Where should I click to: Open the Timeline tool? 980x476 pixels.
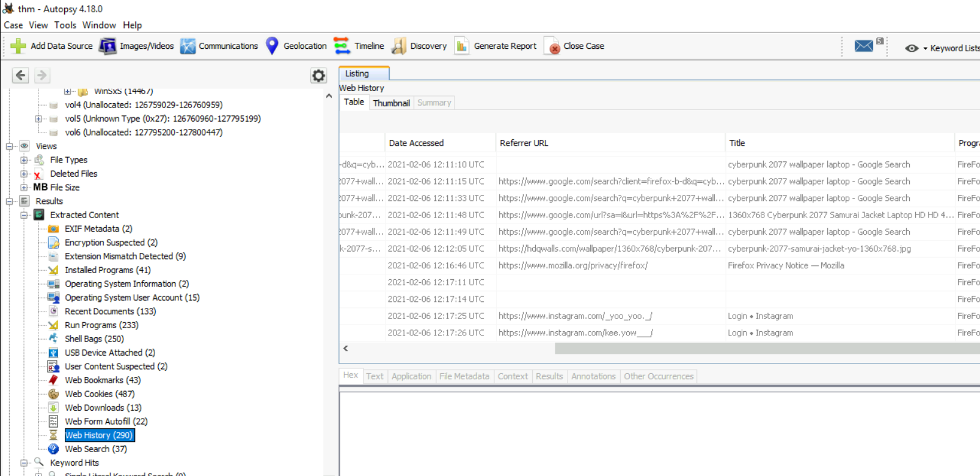[x=342, y=46]
